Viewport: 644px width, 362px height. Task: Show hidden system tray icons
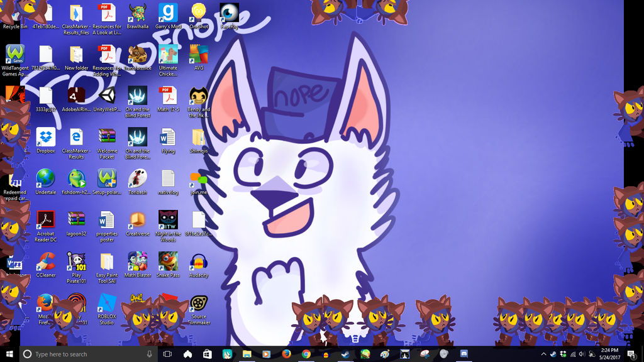543,354
